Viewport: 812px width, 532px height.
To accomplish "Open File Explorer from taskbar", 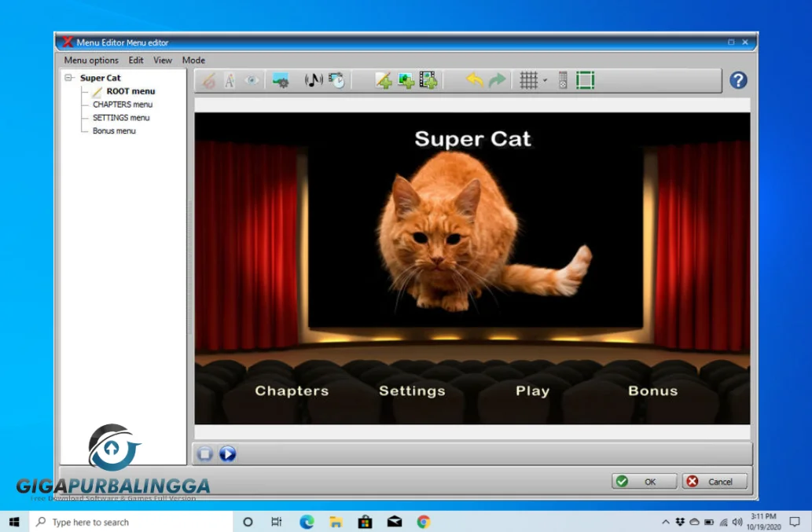I will [x=336, y=522].
